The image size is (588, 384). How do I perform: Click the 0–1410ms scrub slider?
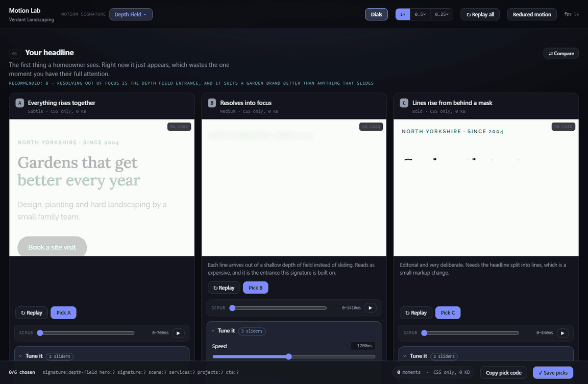click(x=279, y=308)
